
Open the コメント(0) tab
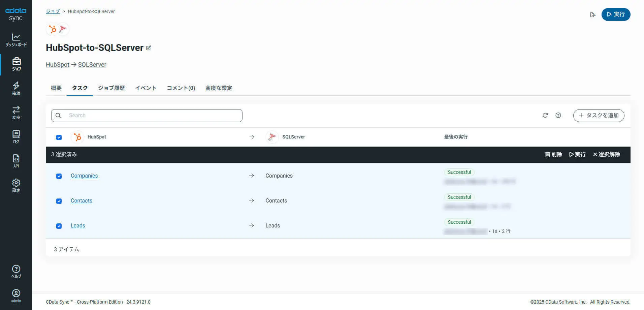point(181,88)
